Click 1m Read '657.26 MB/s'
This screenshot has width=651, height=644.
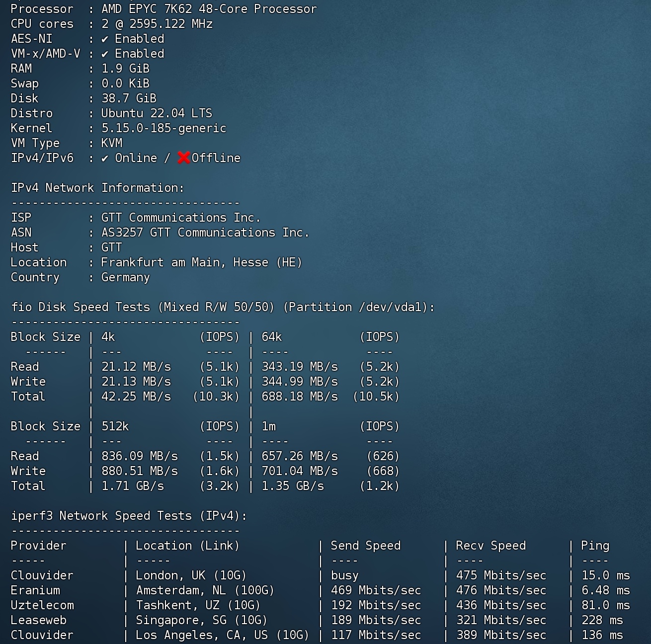[x=300, y=456]
